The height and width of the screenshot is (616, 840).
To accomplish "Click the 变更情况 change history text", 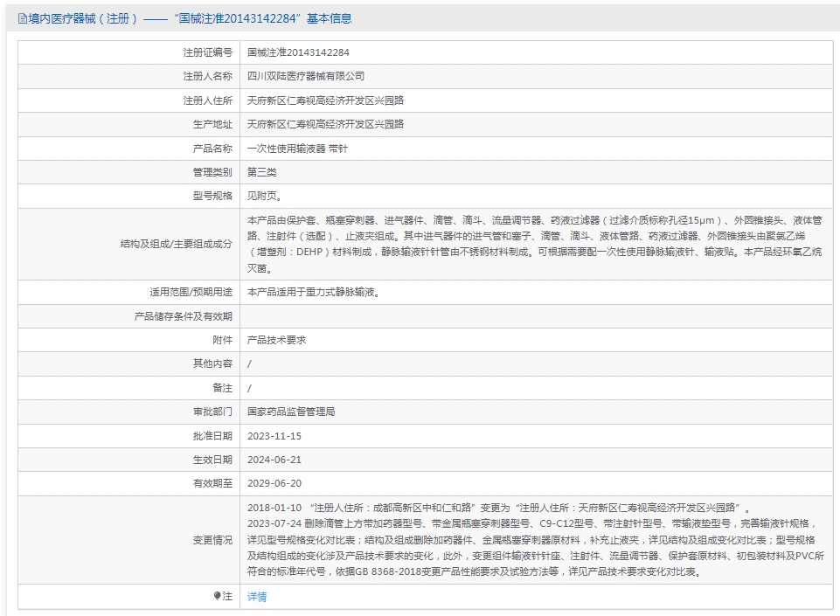I will 533,540.
